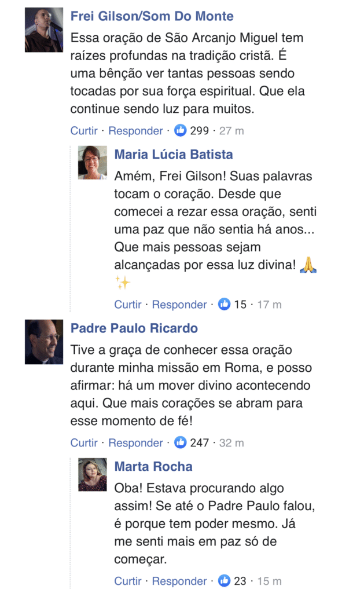This screenshot has width=364, height=593.
Task: Reply to Maria Lúcia Batista's comment
Action: coord(179,305)
